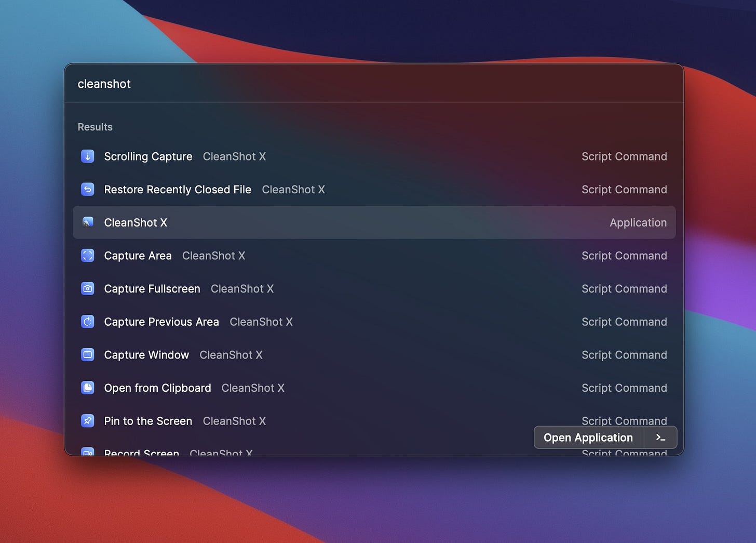This screenshot has height=543, width=756.
Task: Click Script Command label for Scrolling Capture
Action: 624,156
